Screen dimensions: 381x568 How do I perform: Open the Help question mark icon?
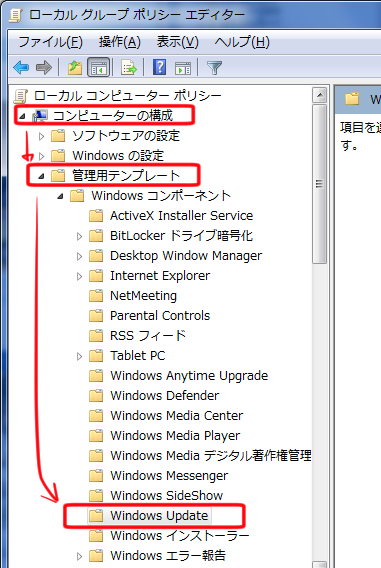click(159, 67)
